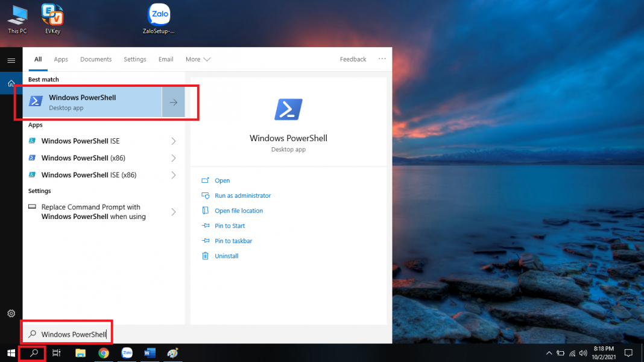Switch to the Documents search tab

point(96,59)
